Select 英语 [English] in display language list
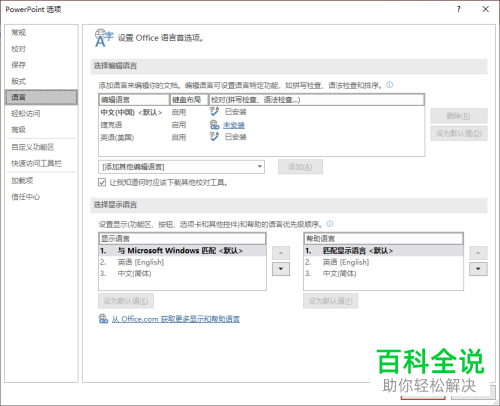Screen dimensions: 500x406 click(182, 262)
